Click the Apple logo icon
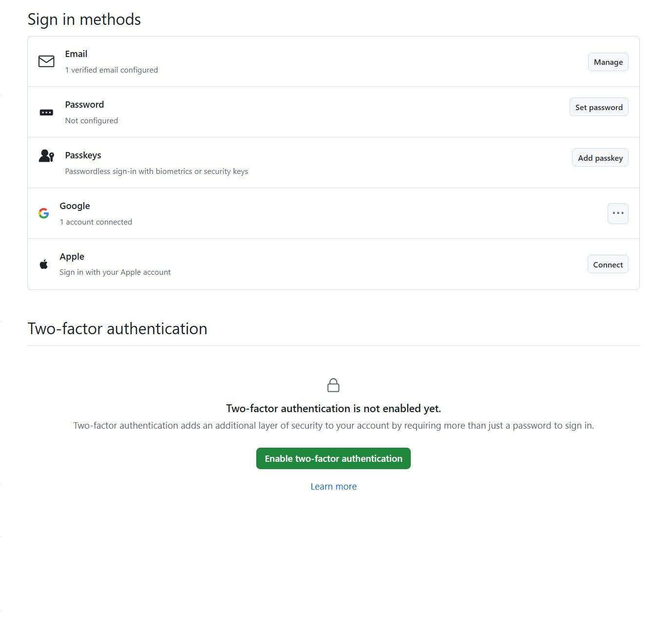668x644 pixels. 44,264
